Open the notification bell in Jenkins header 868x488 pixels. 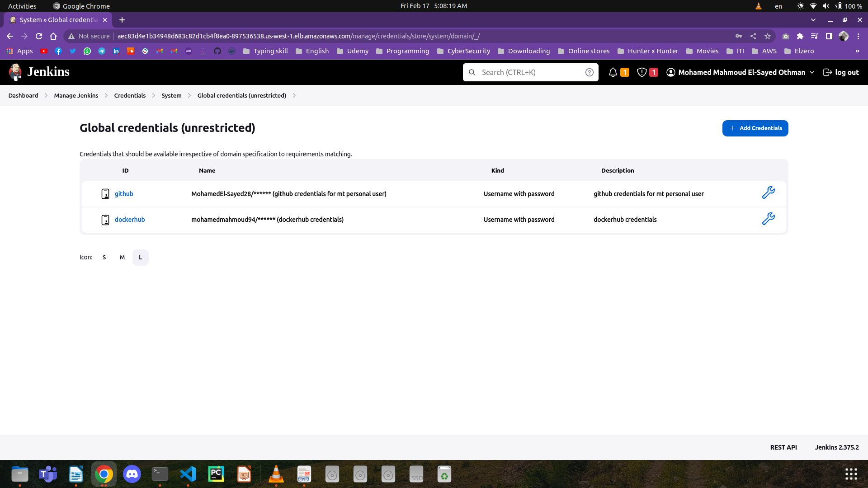pos(613,72)
